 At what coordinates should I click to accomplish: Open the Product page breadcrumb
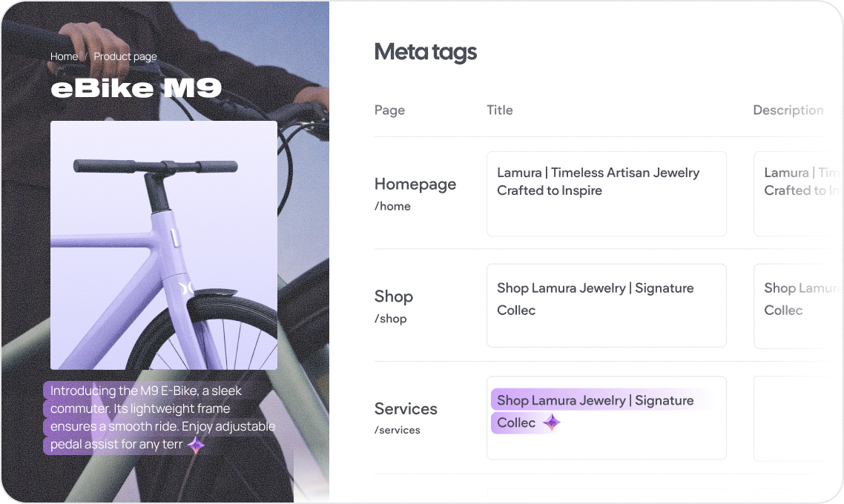(x=125, y=56)
